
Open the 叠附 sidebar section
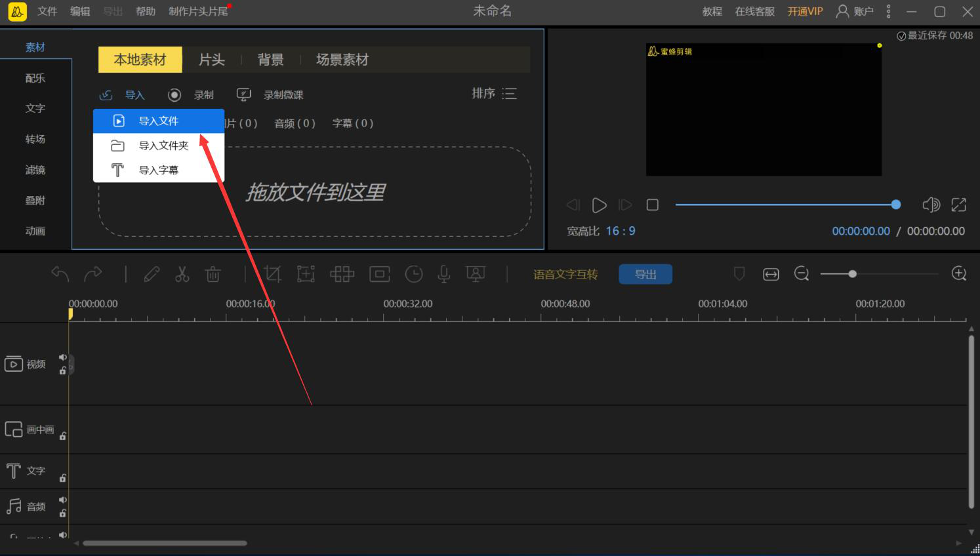[35, 201]
